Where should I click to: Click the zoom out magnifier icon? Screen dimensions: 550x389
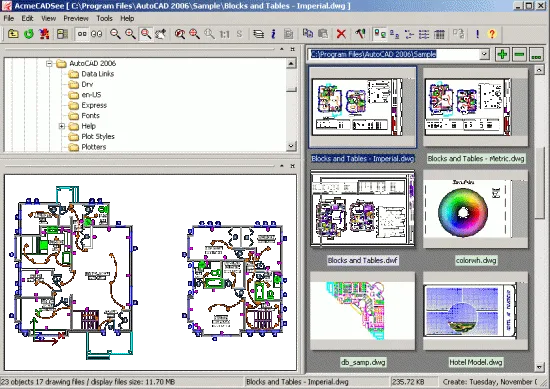pyautogui.click(x=115, y=34)
